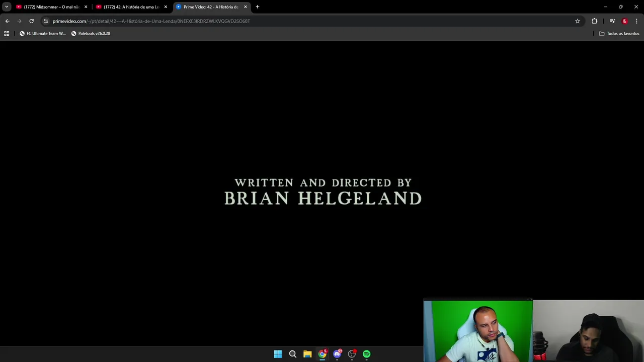Go back to the previous page
Image resolution: width=644 pixels, height=362 pixels.
7,21
